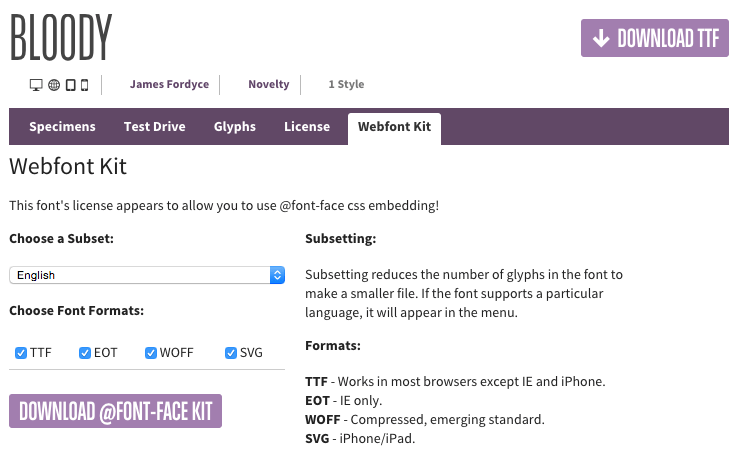Follow the Novelty category link
This screenshot has width=740, height=463.
click(x=269, y=85)
